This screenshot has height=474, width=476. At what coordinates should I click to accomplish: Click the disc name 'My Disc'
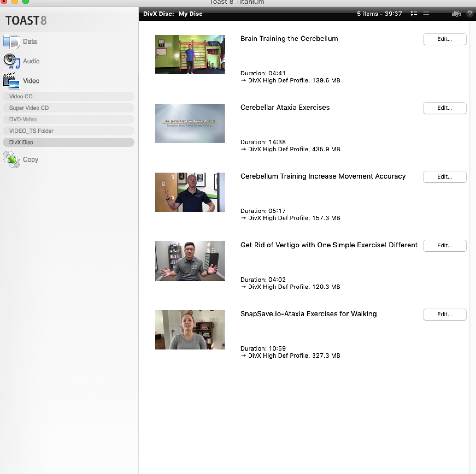tap(190, 14)
